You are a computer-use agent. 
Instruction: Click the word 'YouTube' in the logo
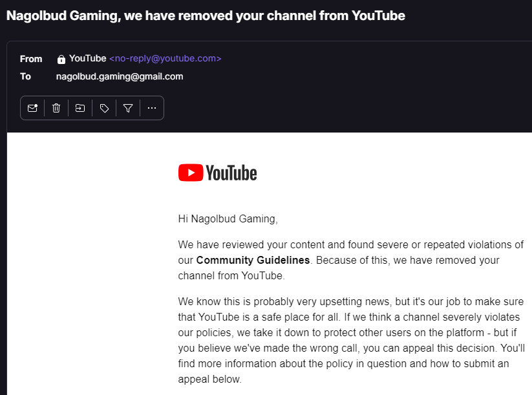point(231,173)
